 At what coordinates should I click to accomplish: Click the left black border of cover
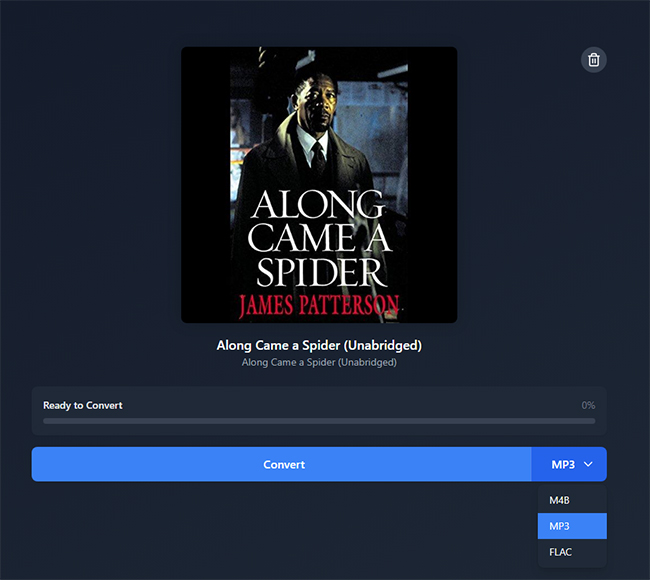point(205,185)
